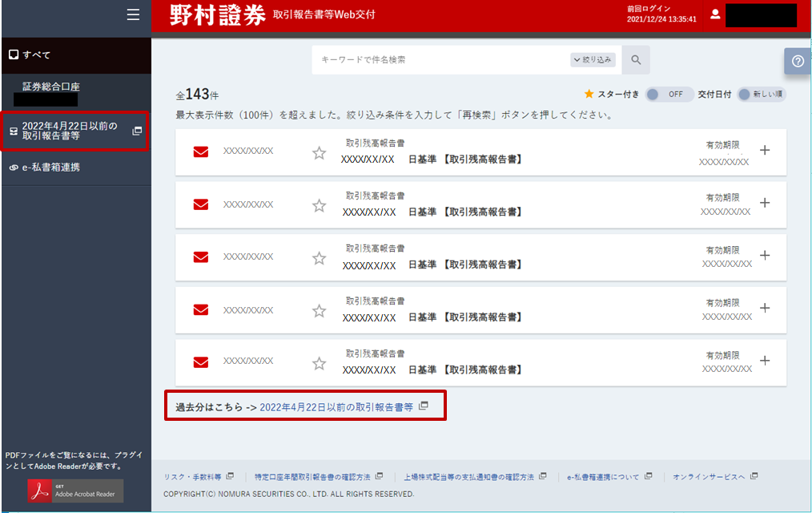Screen dimensions: 812x513
Task: Click external icon beside 上場株式配当等の支払通知書の確認方法
Action: (x=543, y=475)
